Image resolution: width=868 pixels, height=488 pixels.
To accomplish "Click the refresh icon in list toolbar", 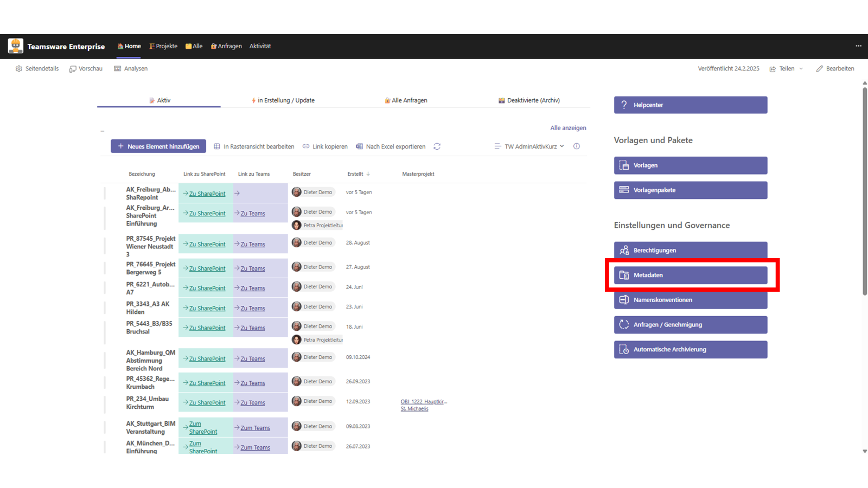I will point(437,146).
